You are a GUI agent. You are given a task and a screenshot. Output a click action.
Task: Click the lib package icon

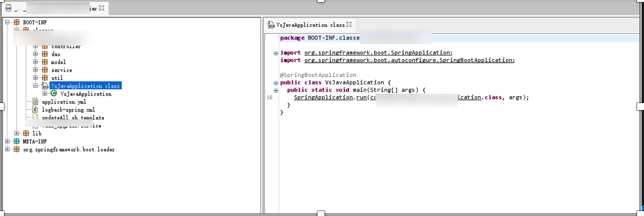[x=26, y=133]
